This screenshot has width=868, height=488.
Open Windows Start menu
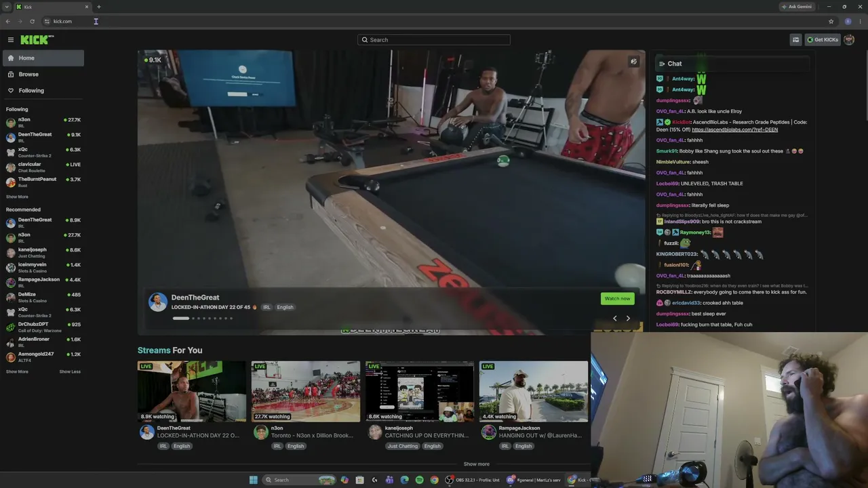point(254,480)
